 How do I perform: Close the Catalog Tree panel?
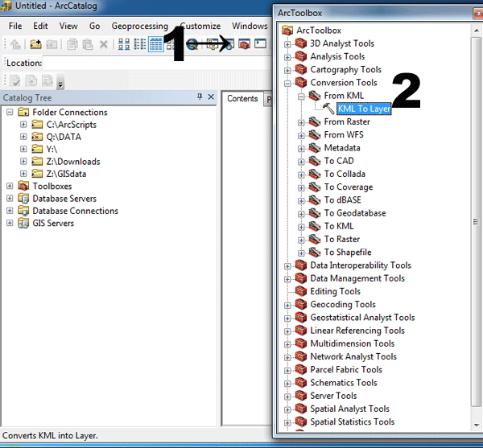211,97
